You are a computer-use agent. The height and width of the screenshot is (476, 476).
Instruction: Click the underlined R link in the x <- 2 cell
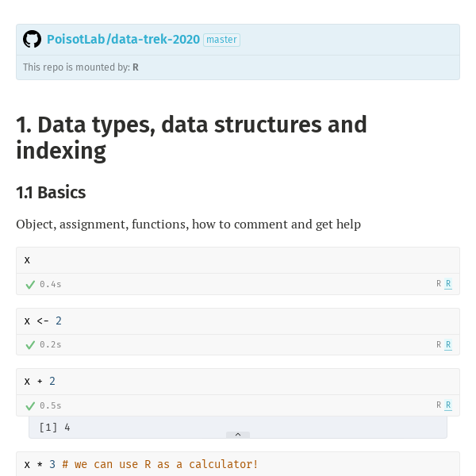(448, 345)
